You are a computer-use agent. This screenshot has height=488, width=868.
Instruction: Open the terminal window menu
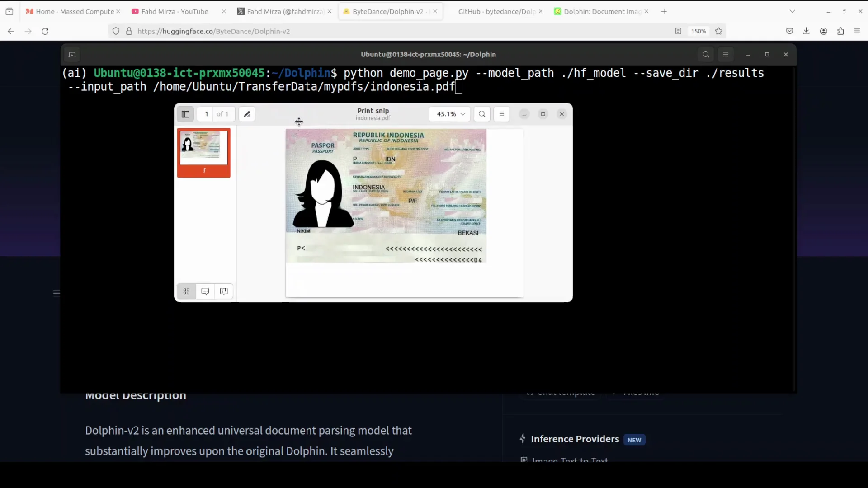pyautogui.click(x=726, y=54)
